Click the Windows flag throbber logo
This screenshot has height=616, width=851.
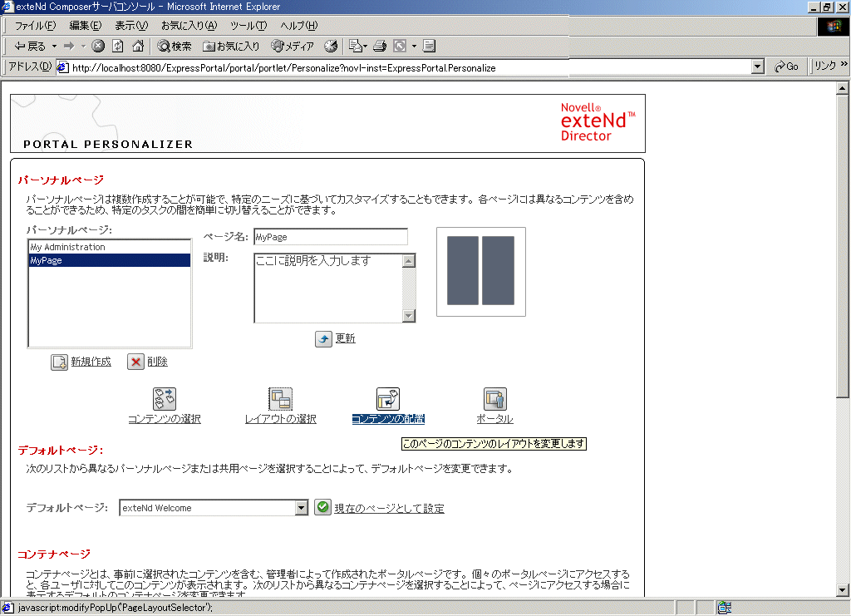click(x=834, y=26)
